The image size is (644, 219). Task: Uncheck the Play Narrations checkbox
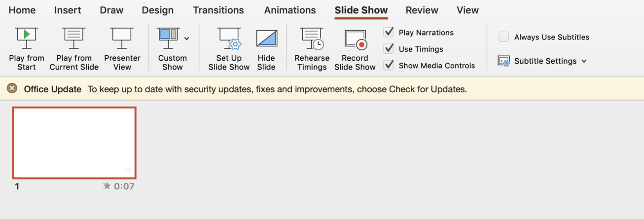coord(389,32)
